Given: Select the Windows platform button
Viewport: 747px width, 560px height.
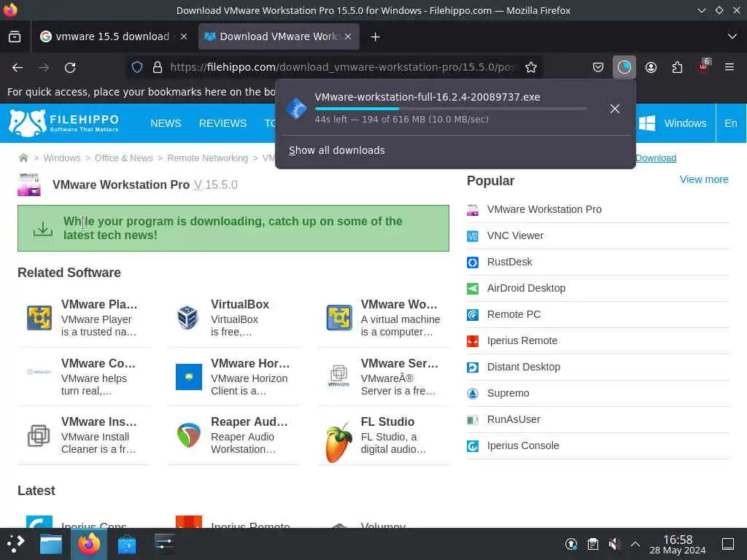Looking at the screenshot, I should point(672,123).
